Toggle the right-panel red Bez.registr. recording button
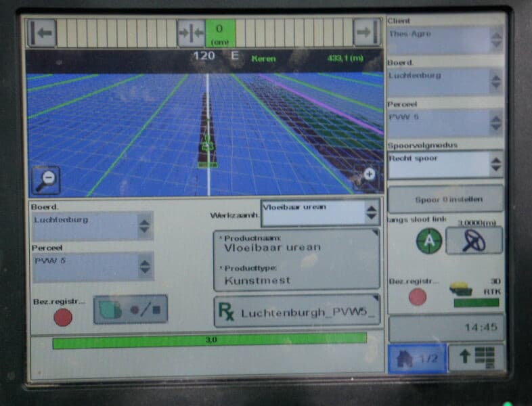 tap(418, 297)
